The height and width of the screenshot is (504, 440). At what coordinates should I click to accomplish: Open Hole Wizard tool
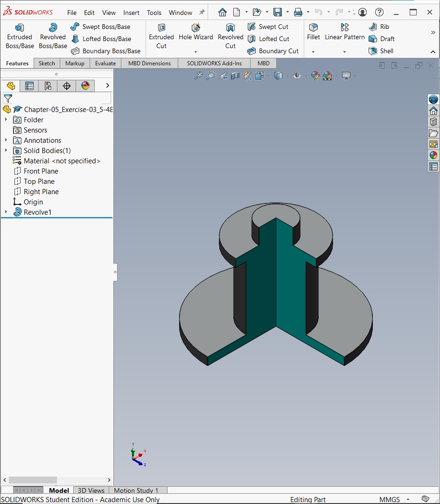tap(196, 33)
